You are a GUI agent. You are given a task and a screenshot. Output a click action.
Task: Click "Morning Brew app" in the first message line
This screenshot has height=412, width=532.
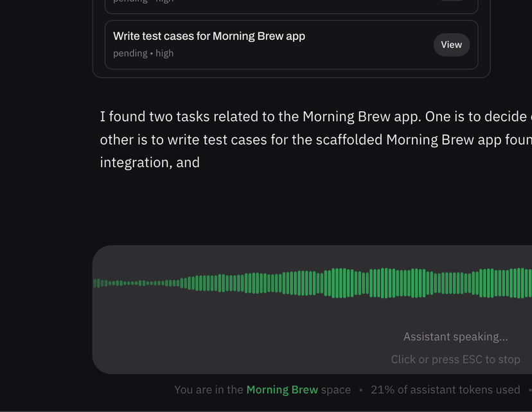353,117
